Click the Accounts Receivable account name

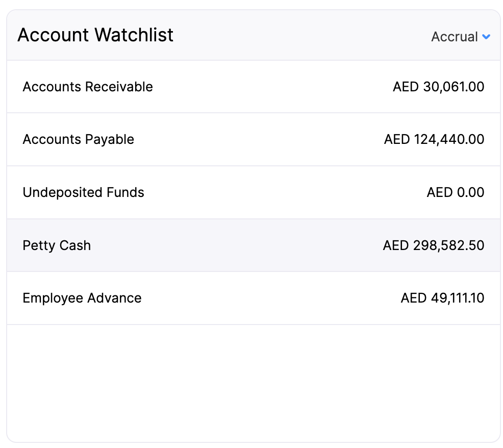(x=87, y=87)
